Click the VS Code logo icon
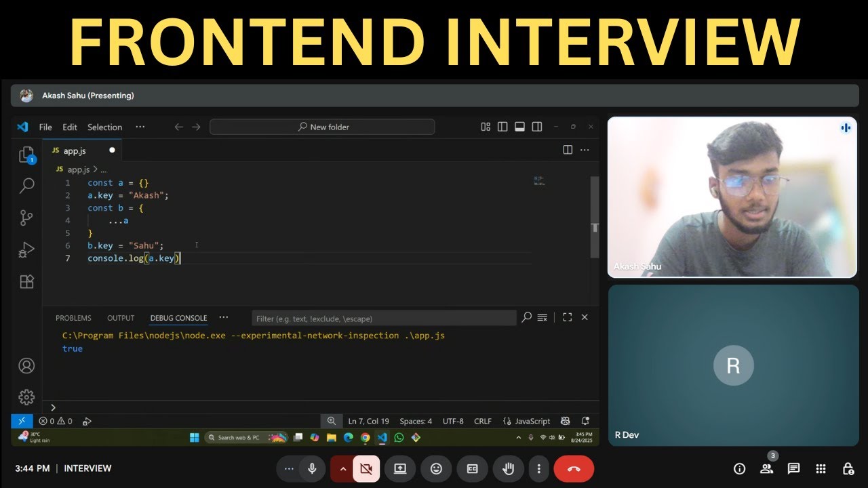The width and height of the screenshot is (868, 488). (x=22, y=127)
